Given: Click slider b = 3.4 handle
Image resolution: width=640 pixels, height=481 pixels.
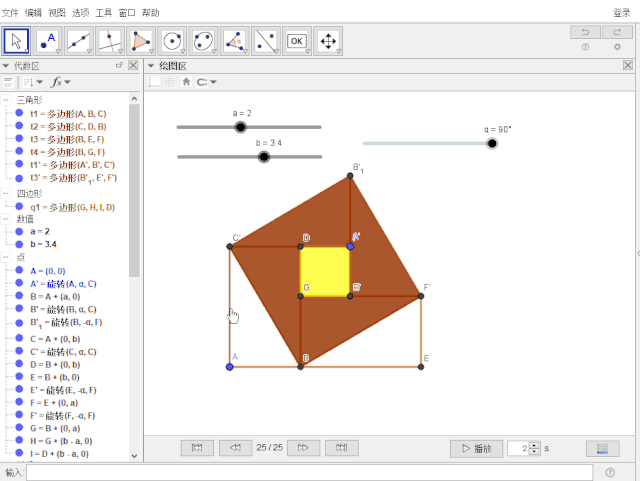Looking at the screenshot, I should click(x=264, y=156).
